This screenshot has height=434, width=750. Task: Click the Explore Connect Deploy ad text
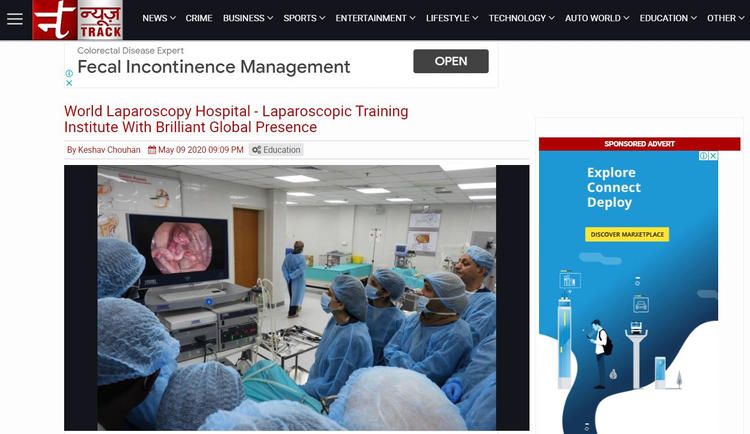[x=614, y=187]
